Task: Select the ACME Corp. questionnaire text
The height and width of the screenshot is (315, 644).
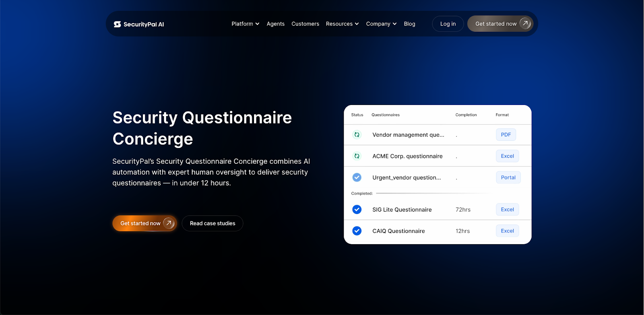Action: [407, 156]
